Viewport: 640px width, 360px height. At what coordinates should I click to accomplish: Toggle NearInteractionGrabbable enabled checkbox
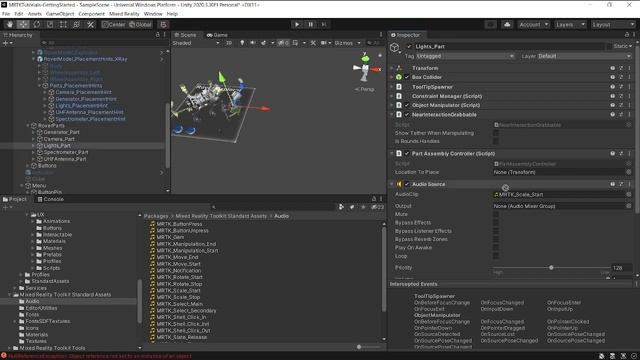(x=407, y=115)
